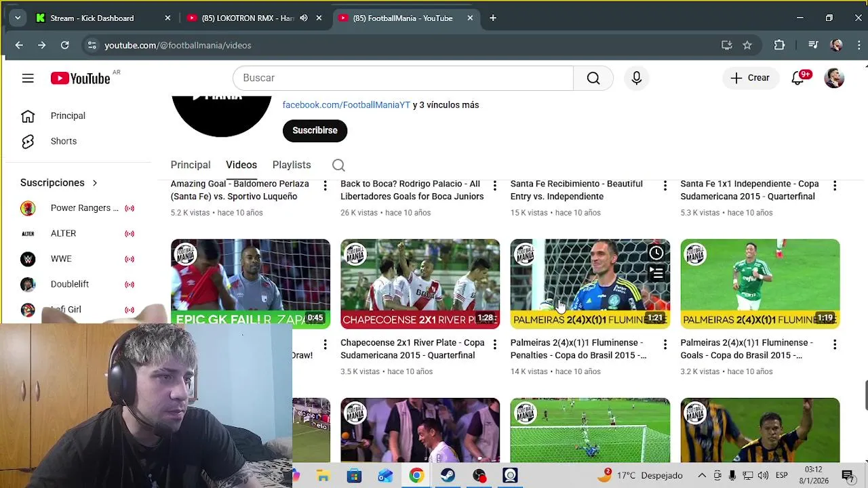Select the Videos channel tab
Viewport: 868px width, 488px height.
(241, 165)
